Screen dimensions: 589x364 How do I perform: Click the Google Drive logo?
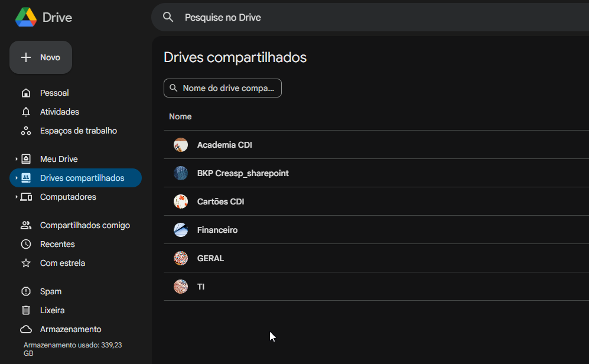(26, 17)
